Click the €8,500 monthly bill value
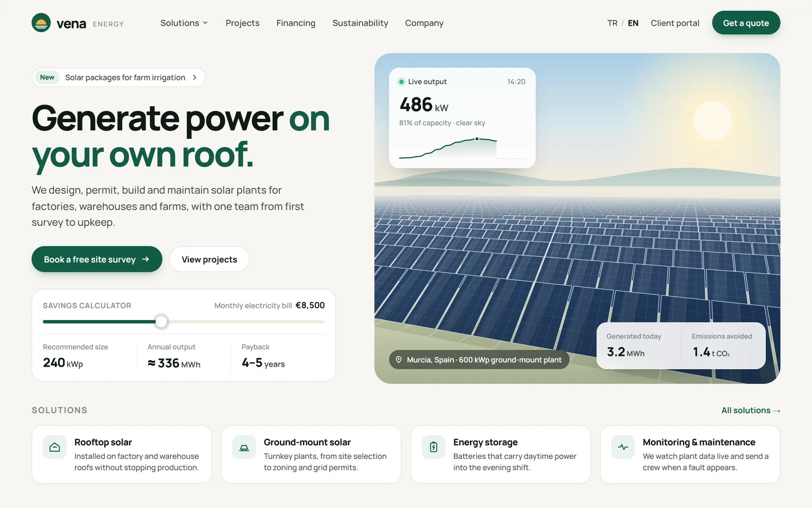The image size is (812, 508). 310,305
